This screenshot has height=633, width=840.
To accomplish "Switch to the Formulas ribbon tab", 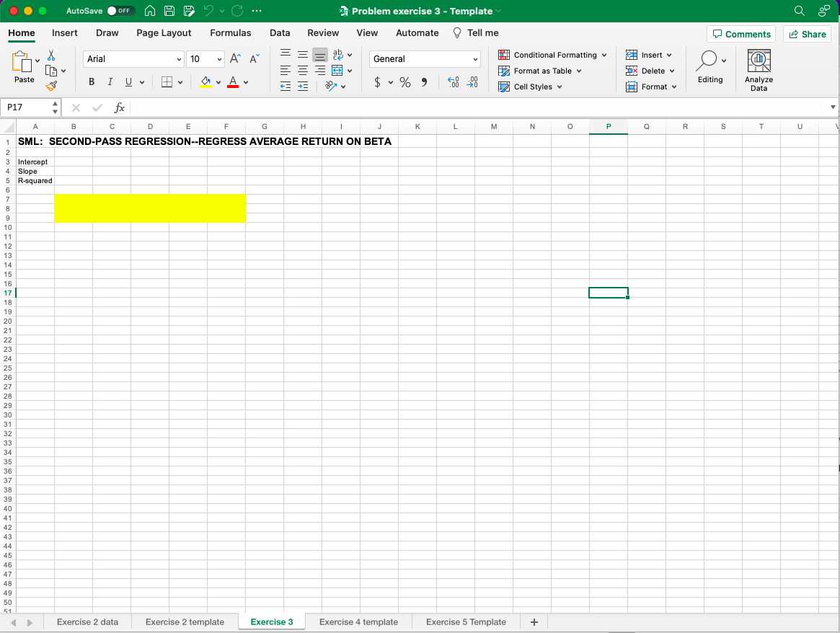I will click(x=230, y=32).
